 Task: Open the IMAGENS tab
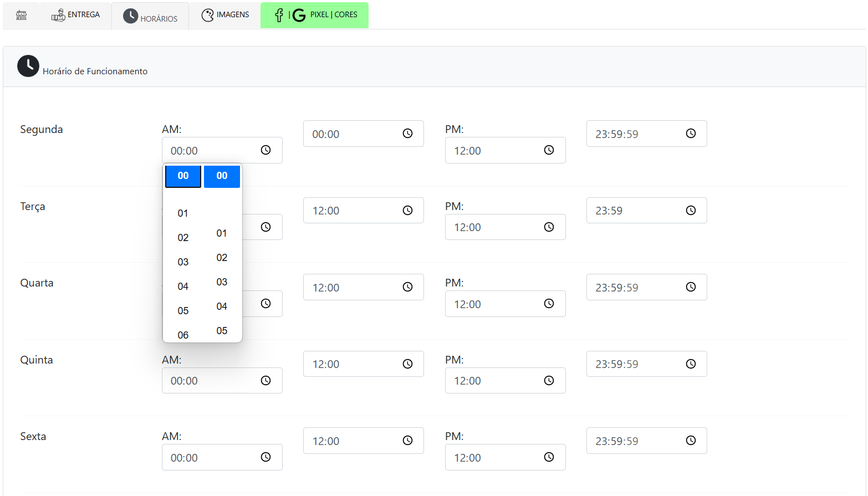(x=225, y=15)
